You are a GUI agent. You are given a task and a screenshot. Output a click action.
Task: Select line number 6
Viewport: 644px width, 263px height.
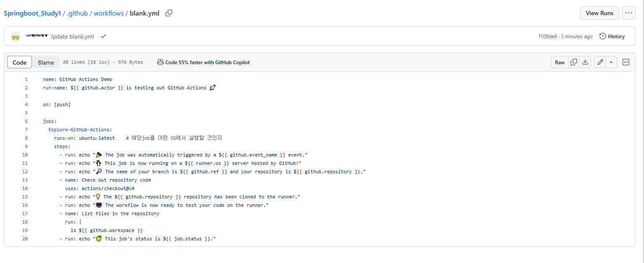tap(26, 121)
